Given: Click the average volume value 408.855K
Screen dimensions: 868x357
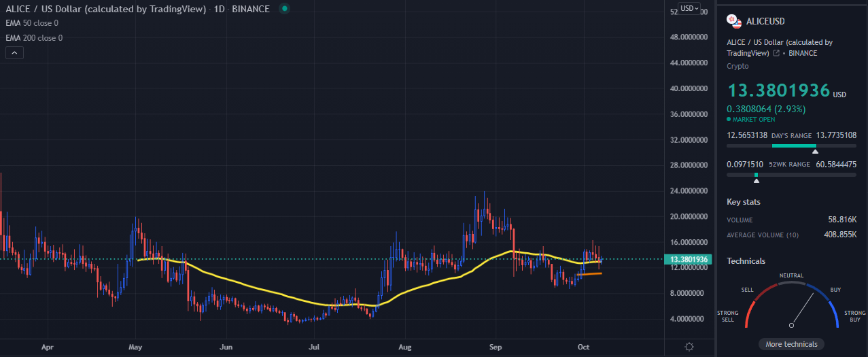Looking at the screenshot, I should pos(840,235).
